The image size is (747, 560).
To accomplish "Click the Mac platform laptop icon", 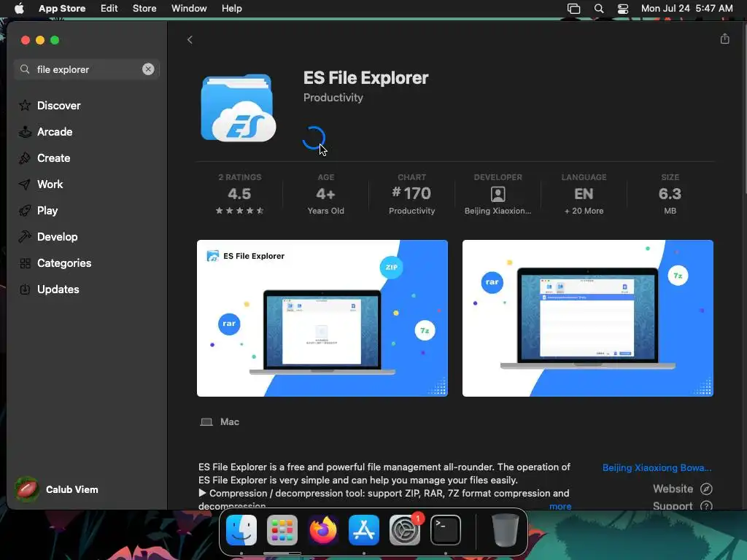I will pyautogui.click(x=206, y=422).
